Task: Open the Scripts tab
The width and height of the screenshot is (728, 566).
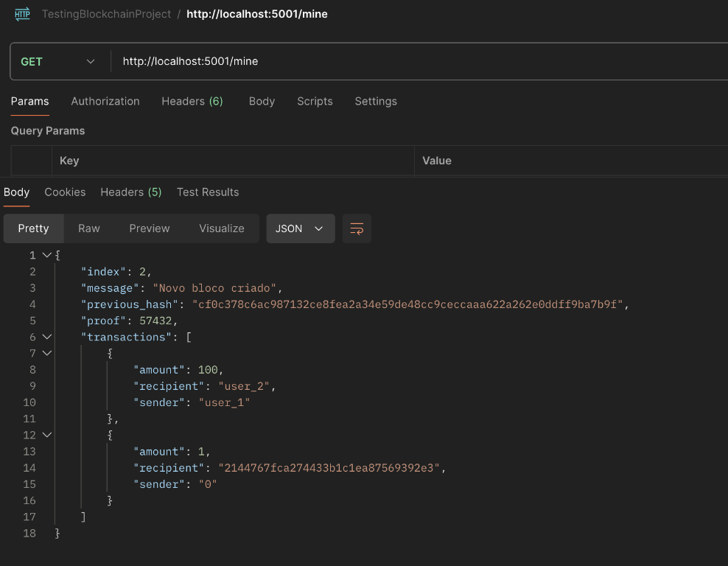Action: point(315,101)
